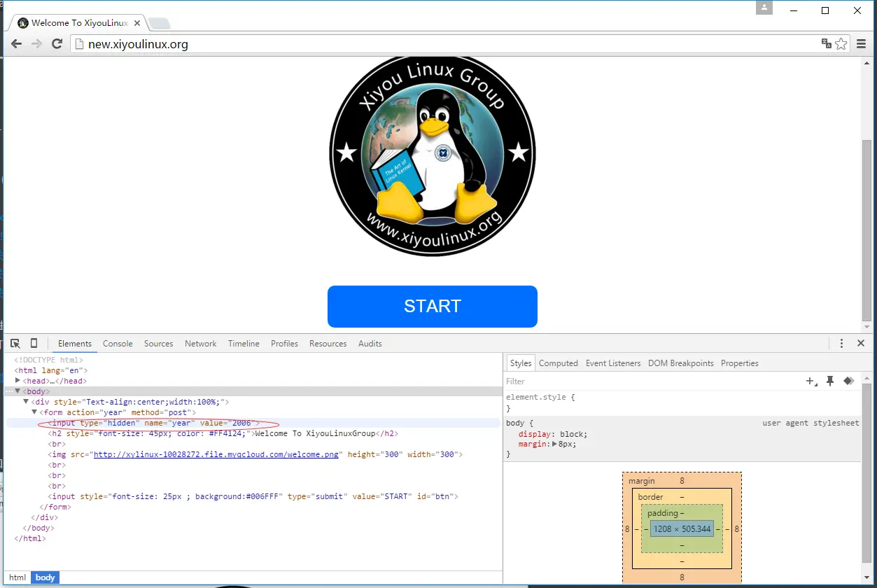The height and width of the screenshot is (588, 877).
Task: Click the html breadcrumb at bottom
Action: pos(17,577)
